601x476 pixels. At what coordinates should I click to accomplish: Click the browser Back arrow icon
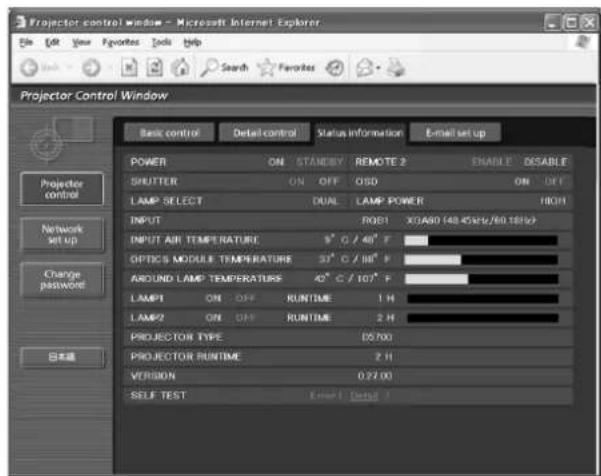point(30,68)
